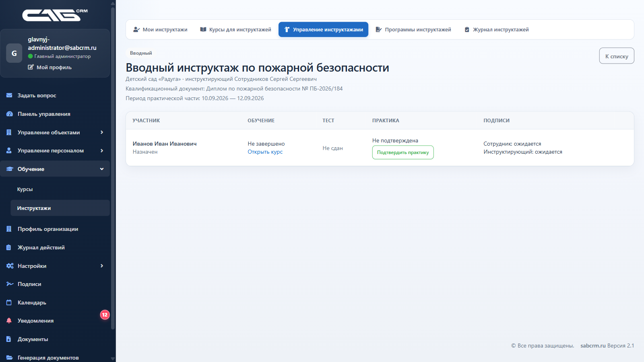Image resolution: width=644 pixels, height=362 pixels.
Task: Expand the Управление персоналом chevron
Action: pyautogui.click(x=102, y=150)
